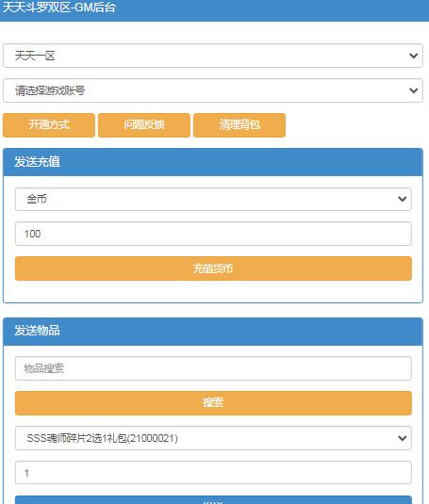Click the 清理背包 button
The width and height of the screenshot is (429, 504).
[x=239, y=125]
